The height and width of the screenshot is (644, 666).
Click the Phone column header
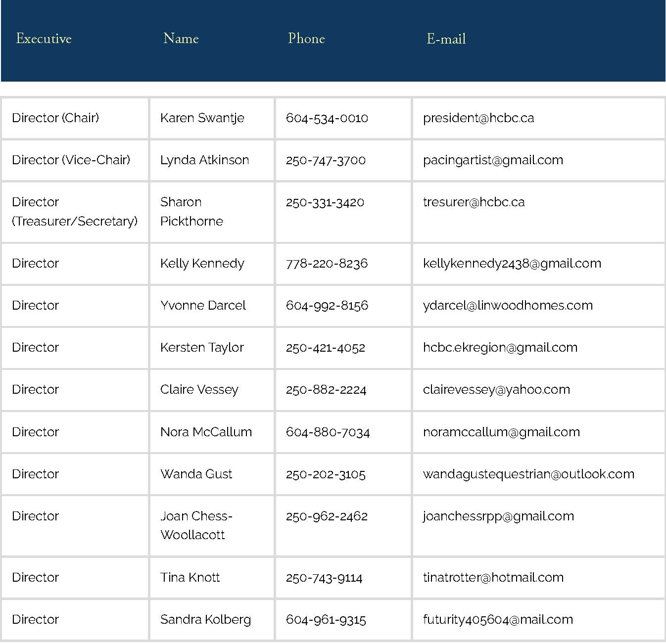pos(306,39)
